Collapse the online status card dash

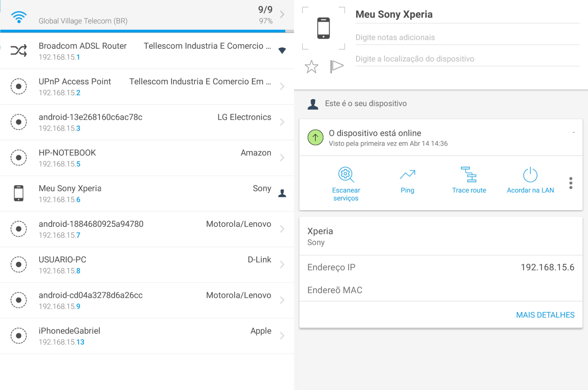point(573,132)
